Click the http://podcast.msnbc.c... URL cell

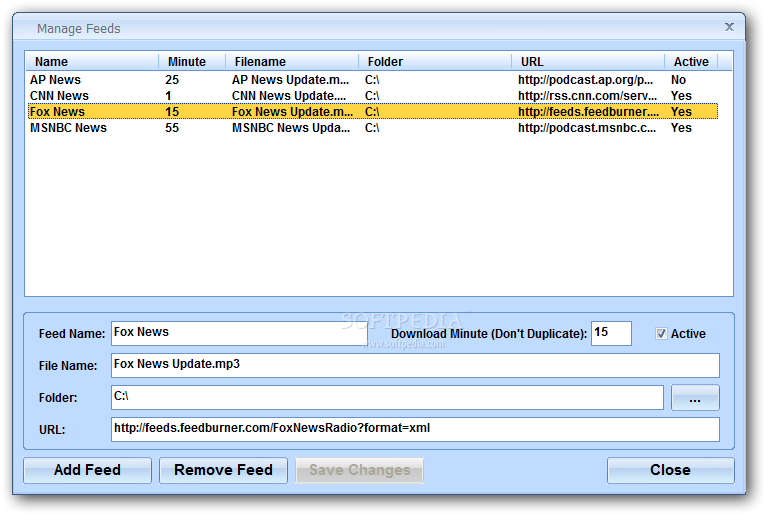tap(587, 128)
